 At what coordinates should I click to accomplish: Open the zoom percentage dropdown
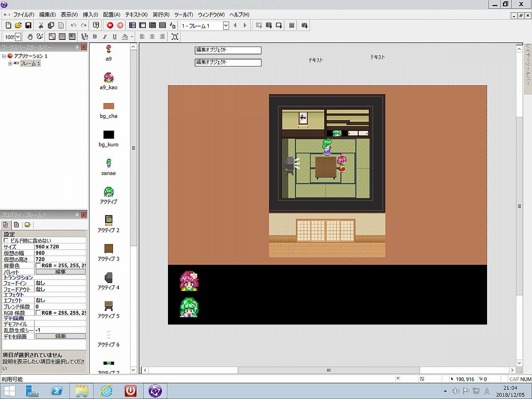tap(18, 37)
